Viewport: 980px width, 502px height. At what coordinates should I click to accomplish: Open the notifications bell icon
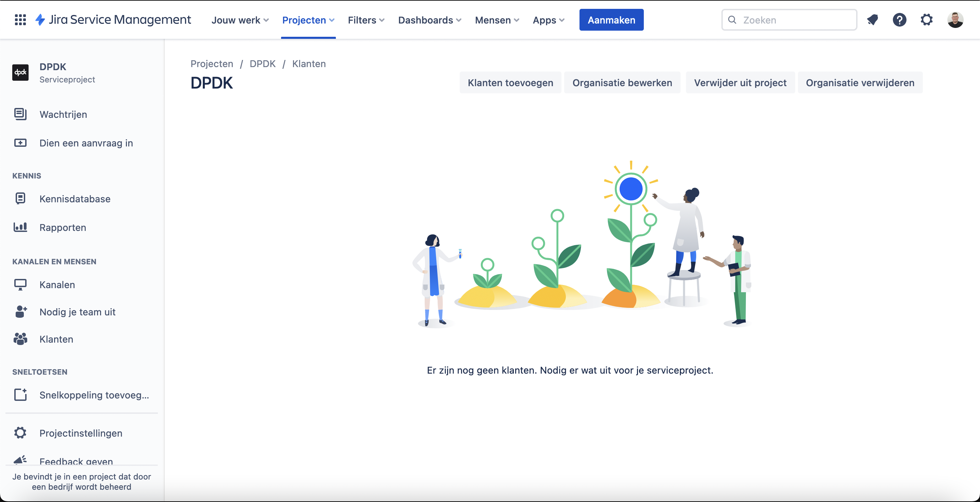tap(872, 20)
